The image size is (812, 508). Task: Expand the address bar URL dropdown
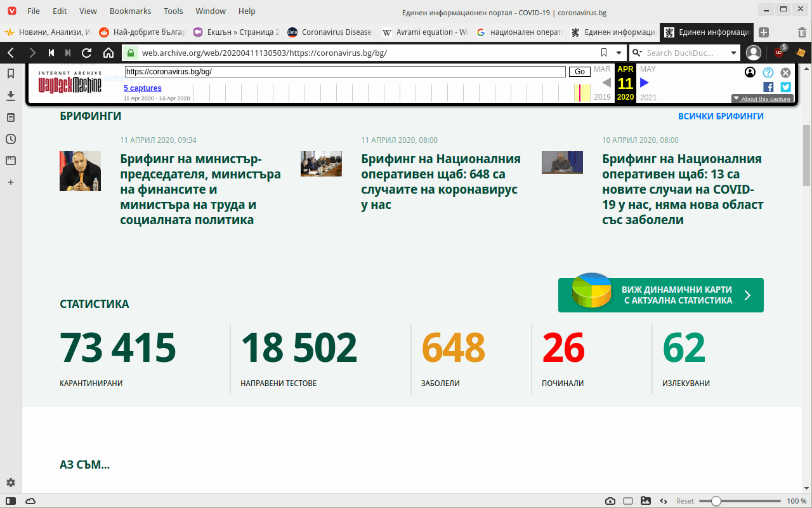tap(619, 53)
